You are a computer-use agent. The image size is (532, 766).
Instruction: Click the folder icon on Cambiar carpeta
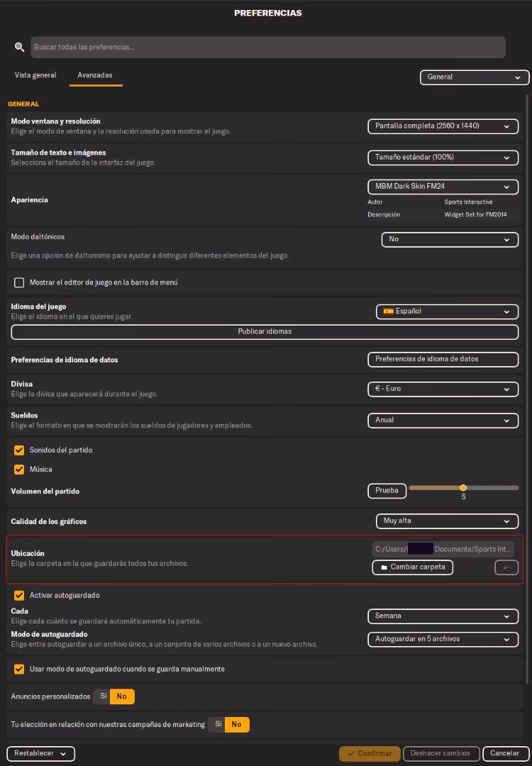coord(384,567)
